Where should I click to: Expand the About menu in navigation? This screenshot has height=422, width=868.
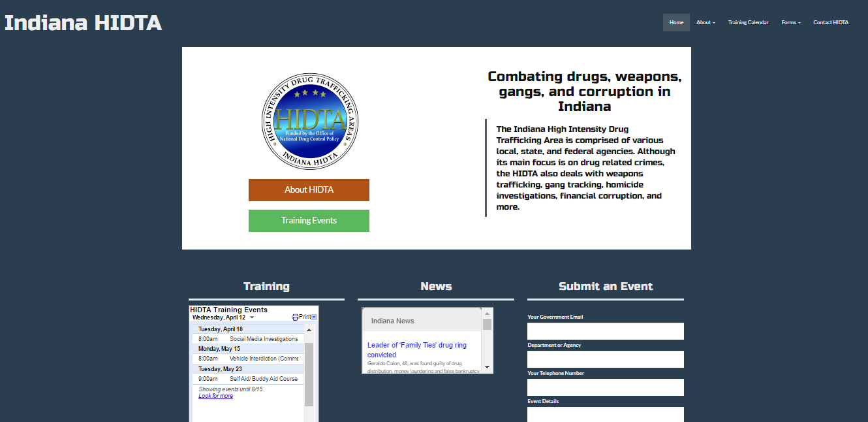(x=705, y=22)
